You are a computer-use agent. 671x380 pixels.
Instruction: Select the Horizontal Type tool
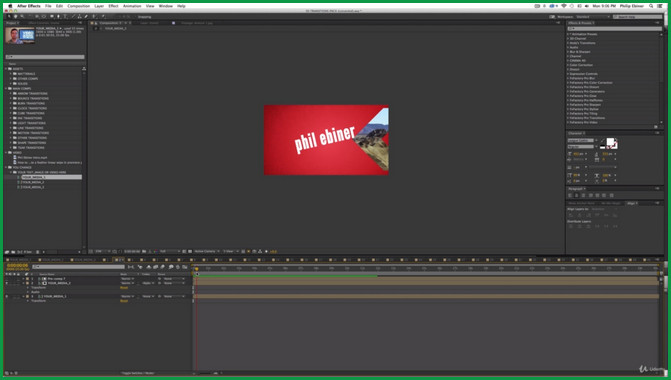65,17
